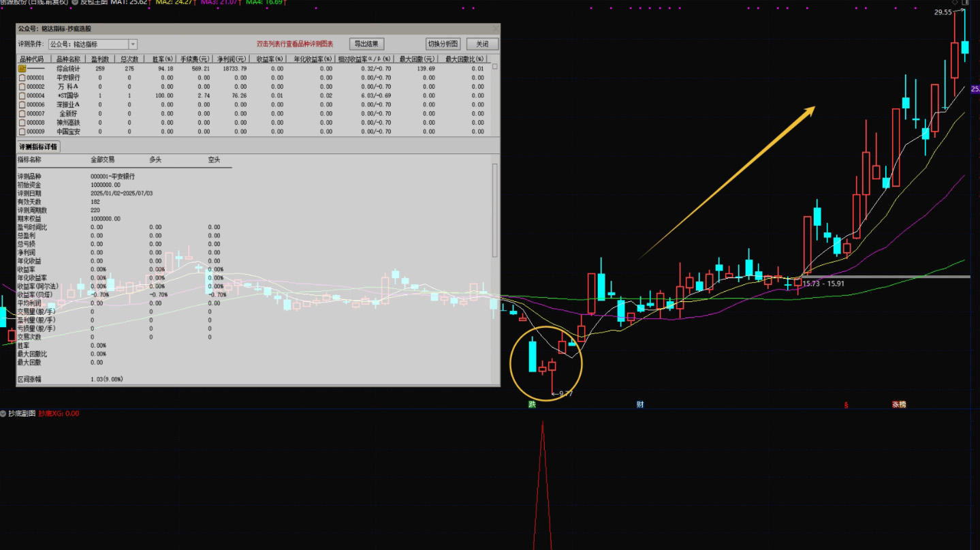Collapse the 抄底副图 indicator toggle
The width and height of the screenshot is (980, 550).
pos(3,414)
